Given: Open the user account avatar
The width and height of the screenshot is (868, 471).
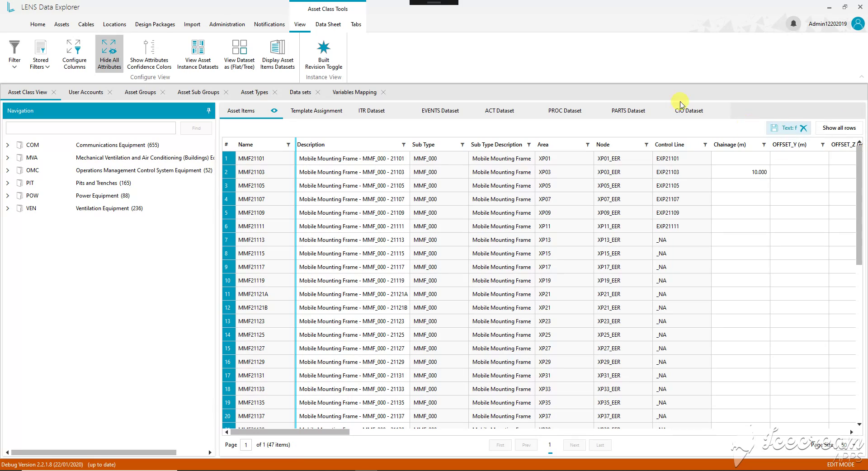Looking at the screenshot, I should 858,24.
